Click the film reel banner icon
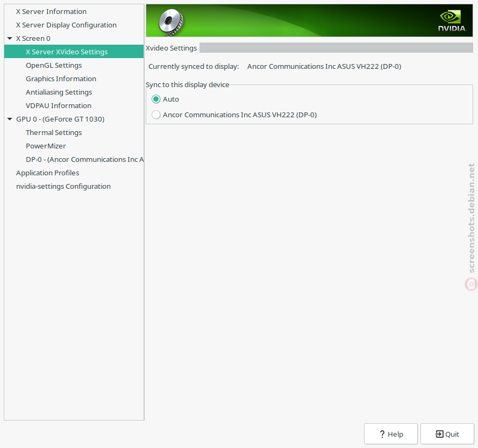The image size is (478, 448). click(x=171, y=22)
